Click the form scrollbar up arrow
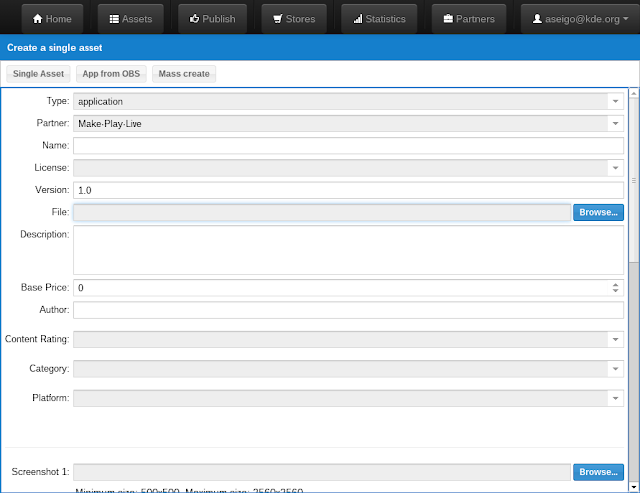 [x=634, y=93]
